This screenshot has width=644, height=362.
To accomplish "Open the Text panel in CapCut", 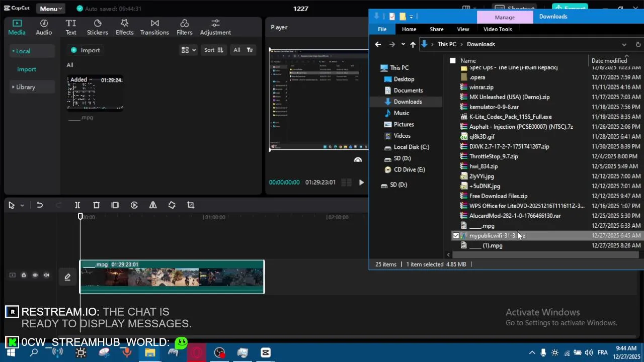I will (71, 27).
